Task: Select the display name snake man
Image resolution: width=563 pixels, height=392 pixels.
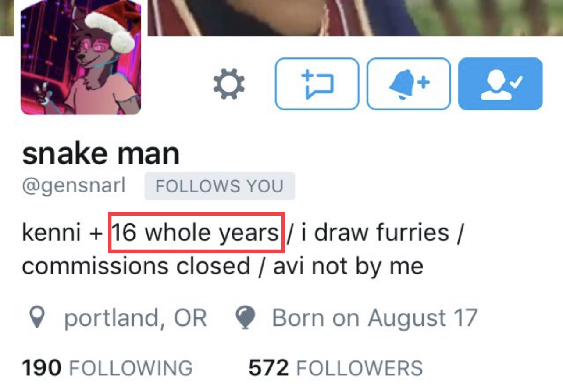Action: pyautogui.click(x=101, y=153)
